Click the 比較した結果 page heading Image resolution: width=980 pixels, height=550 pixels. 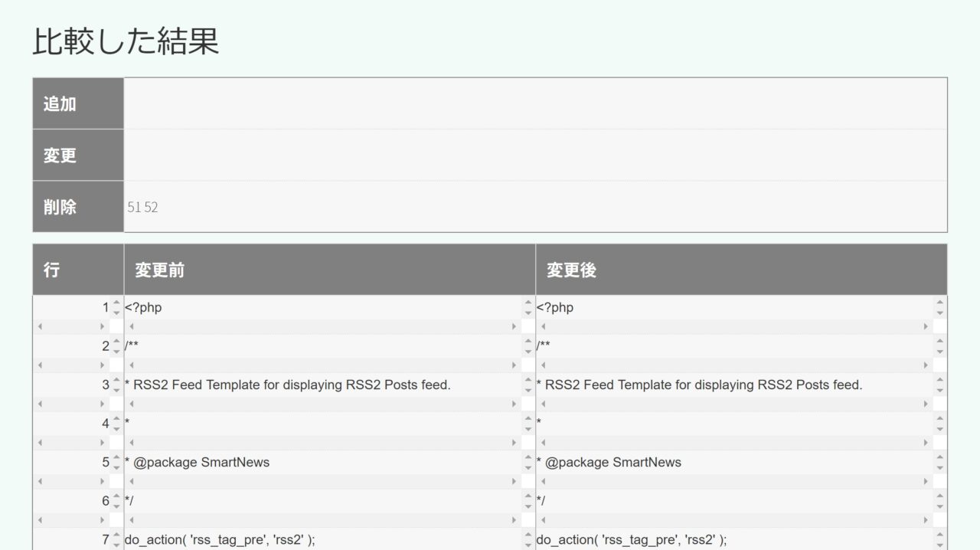pyautogui.click(x=126, y=41)
